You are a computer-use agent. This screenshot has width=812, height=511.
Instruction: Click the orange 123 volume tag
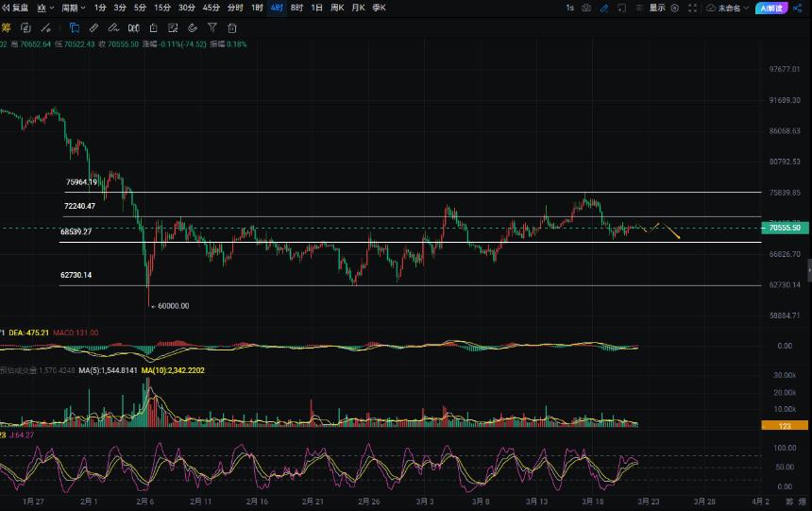[785, 425]
